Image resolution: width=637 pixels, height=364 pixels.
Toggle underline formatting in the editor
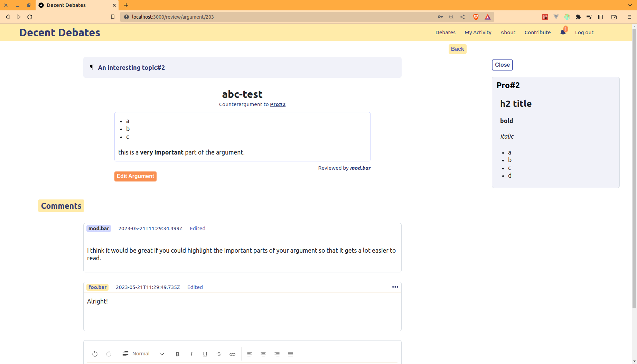pyautogui.click(x=205, y=354)
